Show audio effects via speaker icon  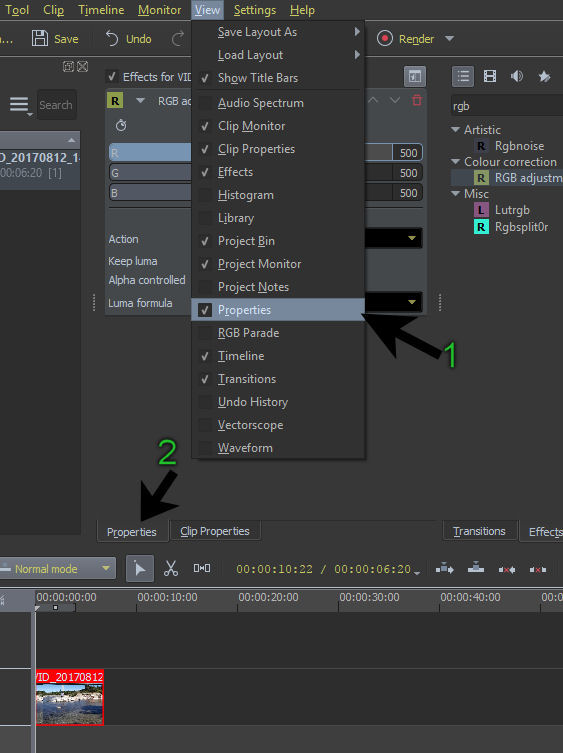pyautogui.click(x=517, y=76)
